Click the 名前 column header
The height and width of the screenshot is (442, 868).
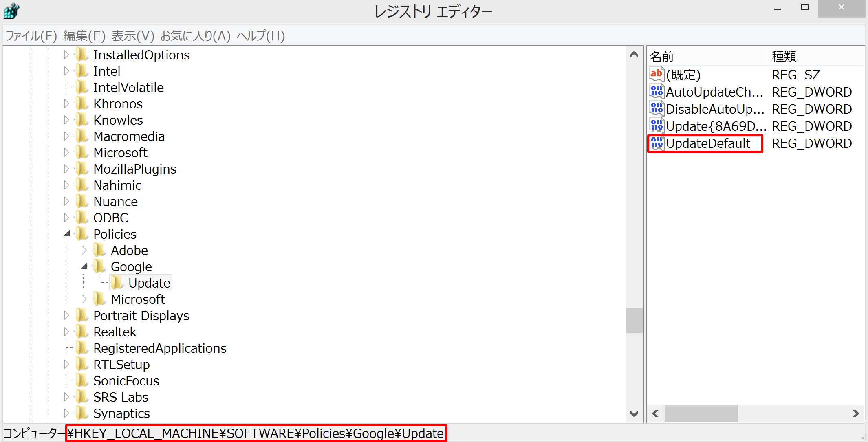[707, 56]
